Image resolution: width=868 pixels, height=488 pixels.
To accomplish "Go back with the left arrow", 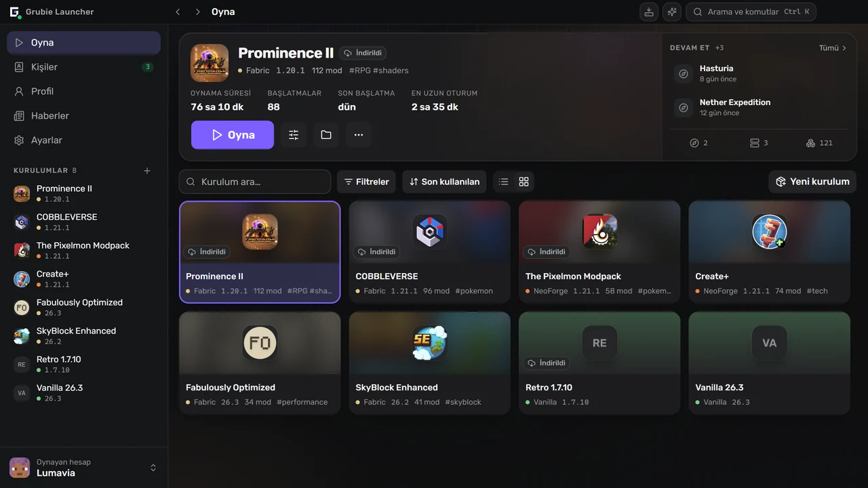I will [x=178, y=12].
